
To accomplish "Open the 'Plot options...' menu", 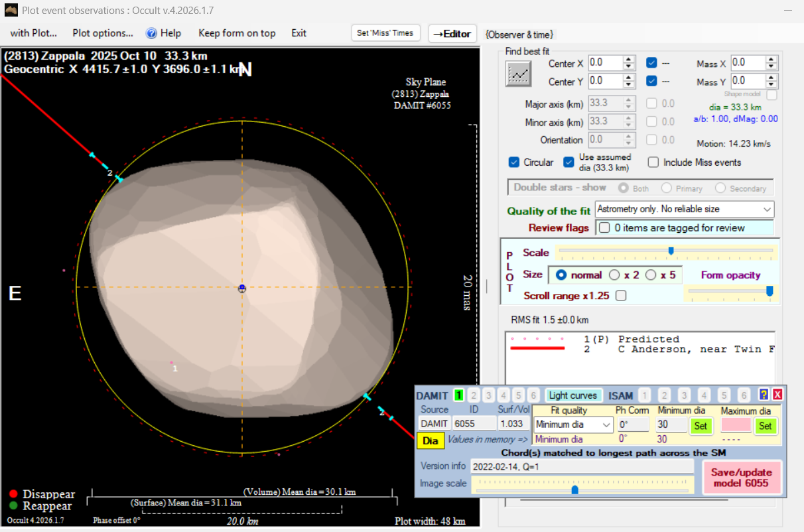I will (x=103, y=33).
